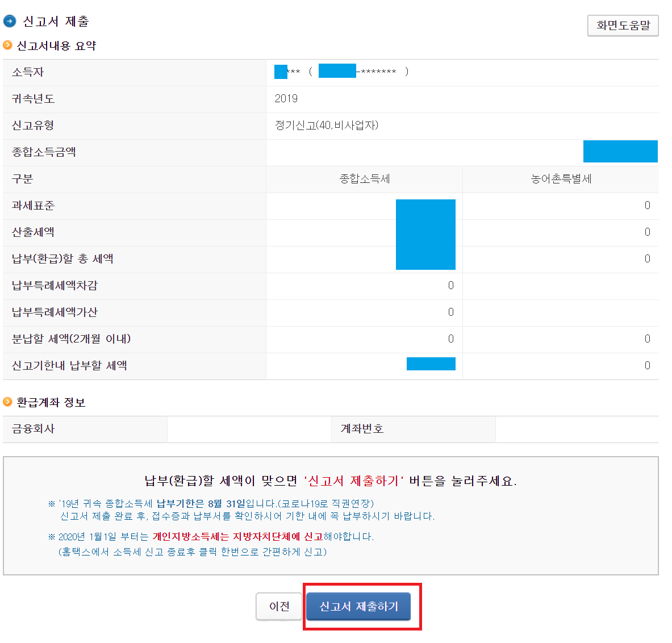Image resolution: width=672 pixels, height=643 pixels.
Task: Click the orange bullet icon beside 환급계좌 정보
Action: (x=7, y=402)
